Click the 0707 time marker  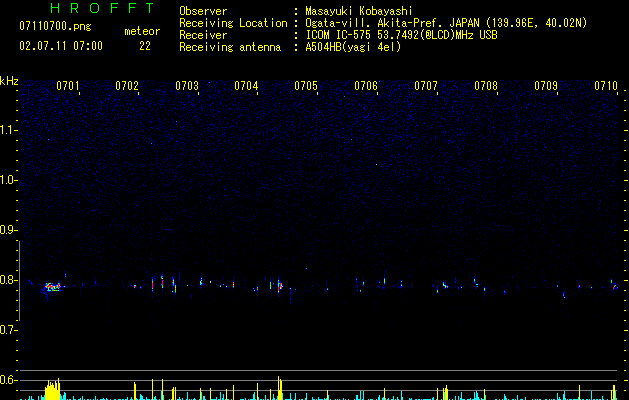[x=426, y=86]
